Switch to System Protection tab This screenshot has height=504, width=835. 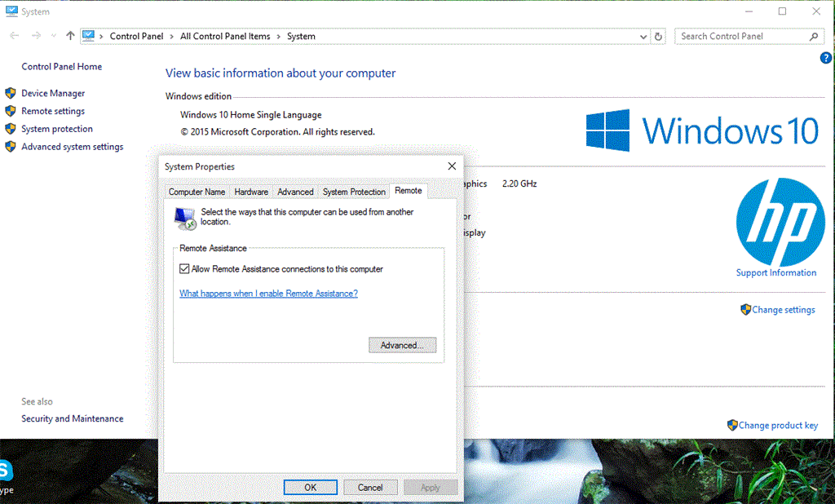[354, 192]
